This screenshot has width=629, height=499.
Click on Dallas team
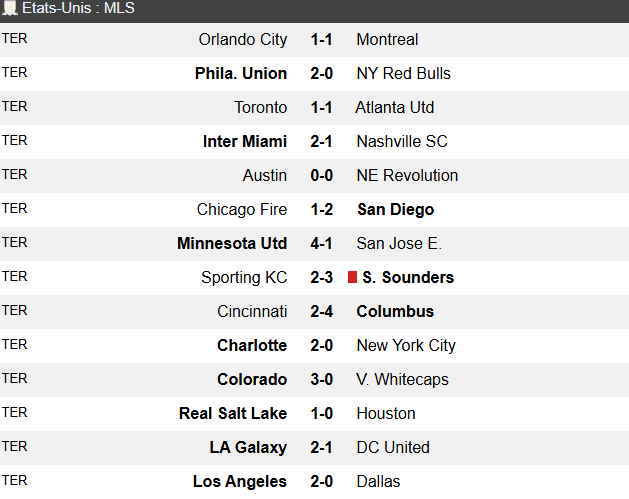tap(378, 482)
